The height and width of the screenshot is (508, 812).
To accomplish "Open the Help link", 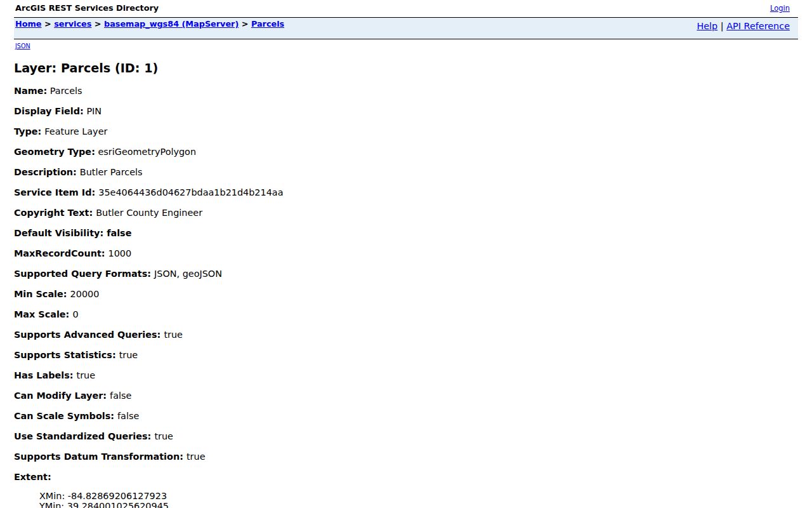I will pos(707,26).
